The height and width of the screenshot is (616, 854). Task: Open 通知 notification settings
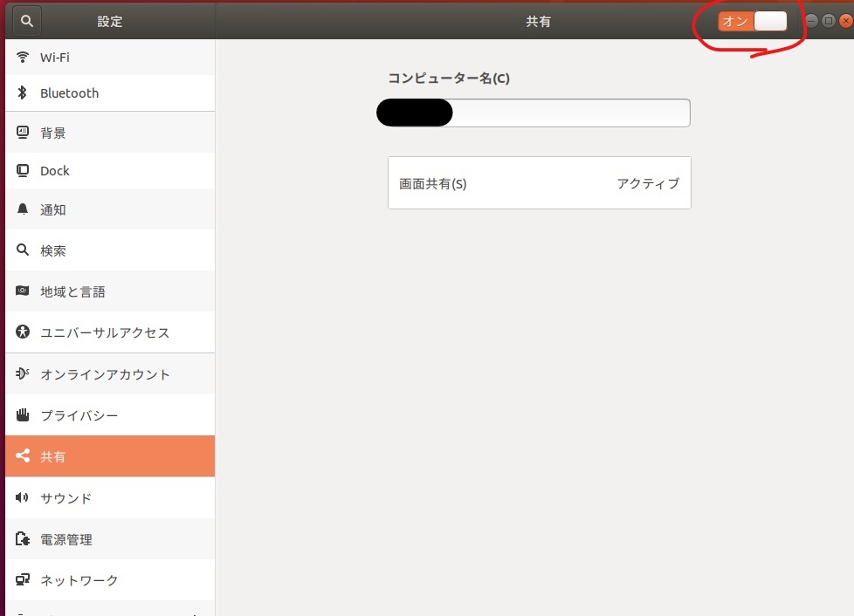pos(110,209)
